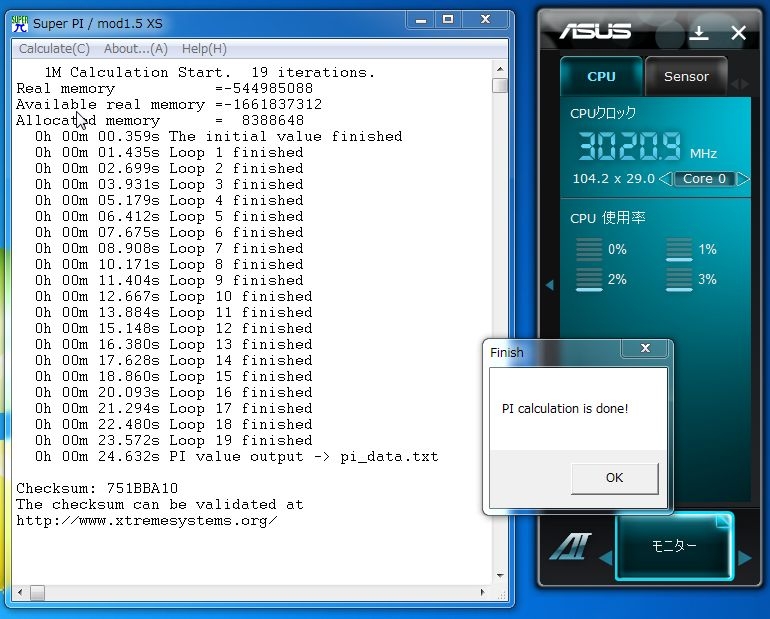Click OK in the Finish dialog
This screenshot has height=619, width=770.
click(614, 478)
